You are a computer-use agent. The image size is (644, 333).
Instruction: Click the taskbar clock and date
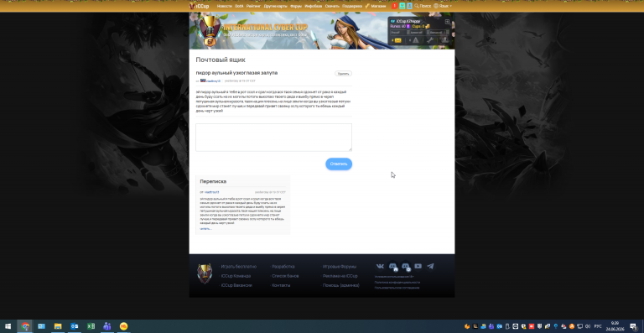615,326
